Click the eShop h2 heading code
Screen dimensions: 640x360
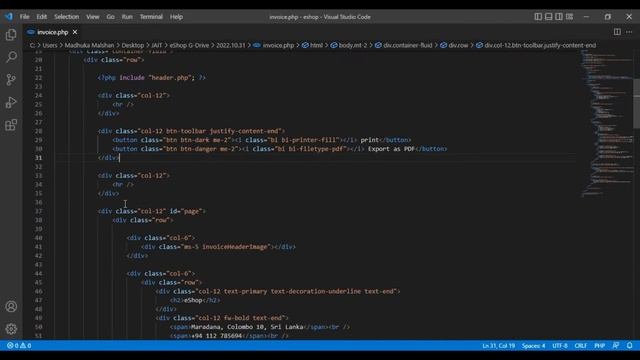click(195, 300)
